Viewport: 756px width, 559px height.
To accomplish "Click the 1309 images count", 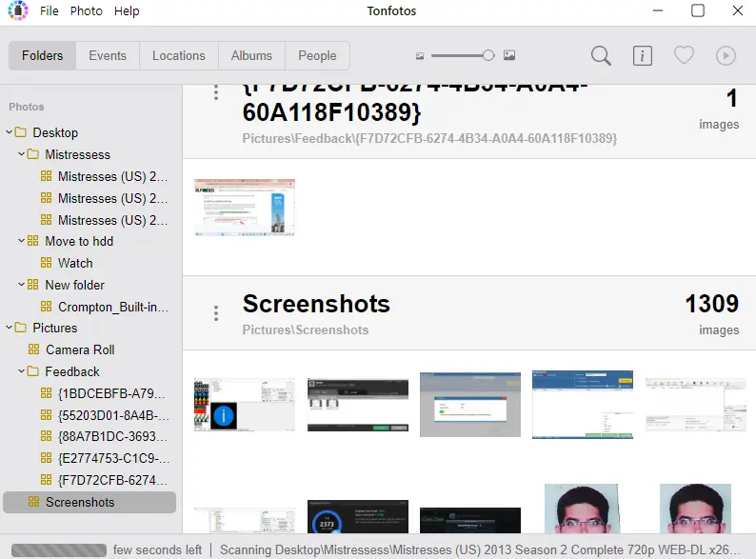I will point(711,304).
